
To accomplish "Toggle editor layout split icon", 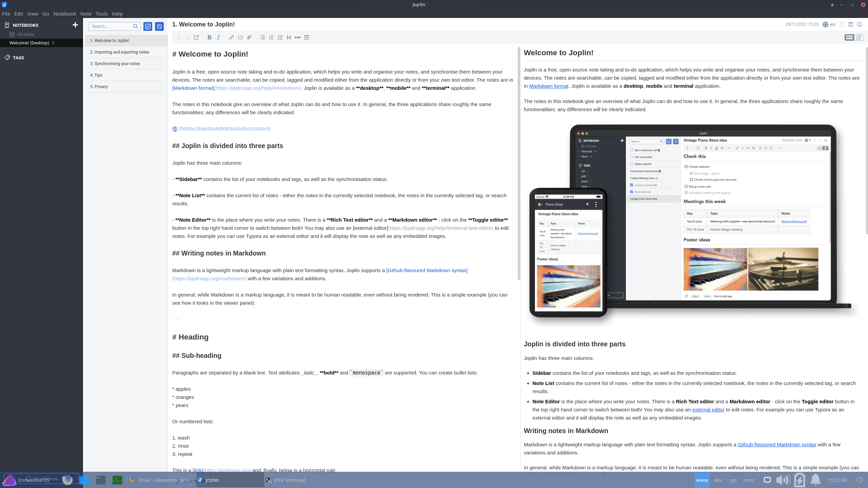I will coord(851,24).
